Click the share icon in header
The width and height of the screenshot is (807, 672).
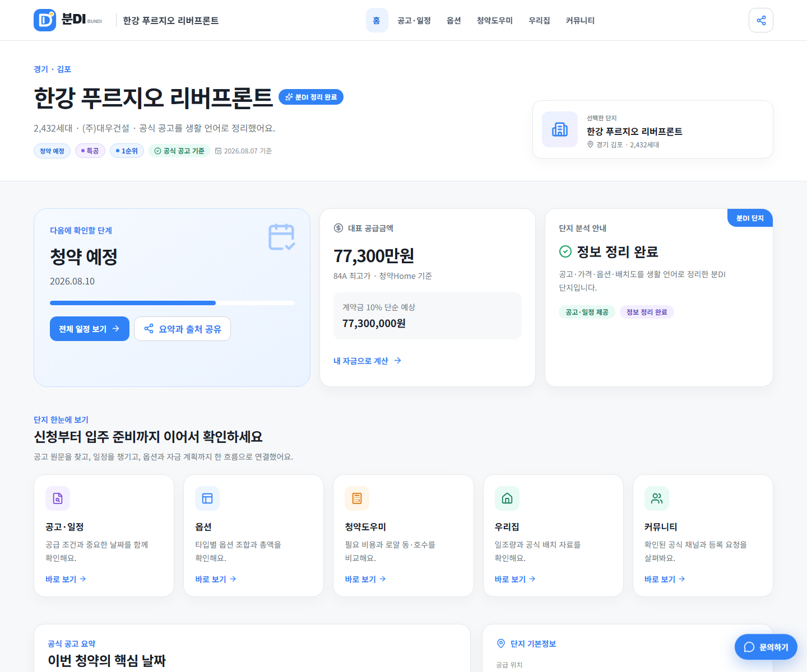(x=761, y=20)
